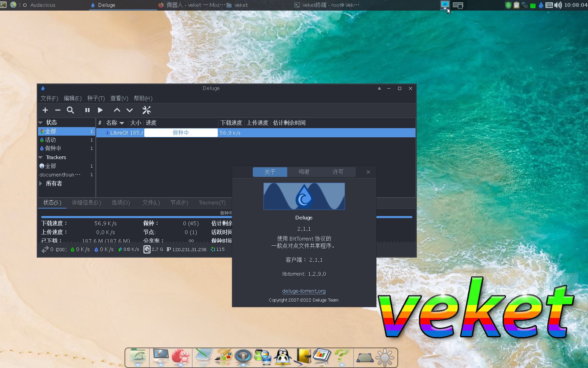Viewport: 588px width, 368px height.
Task: Select the Trackers(T) details tab
Action: [212, 203]
